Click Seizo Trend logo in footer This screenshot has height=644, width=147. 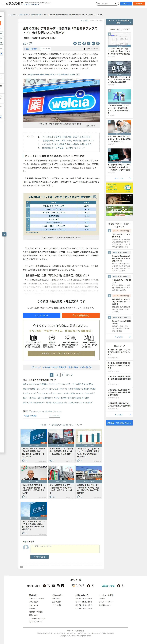tap(108, 586)
